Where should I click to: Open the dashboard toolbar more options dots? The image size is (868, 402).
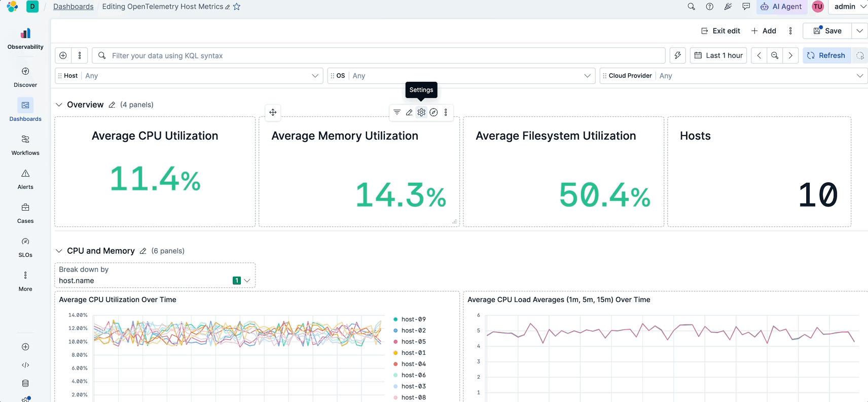790,31
